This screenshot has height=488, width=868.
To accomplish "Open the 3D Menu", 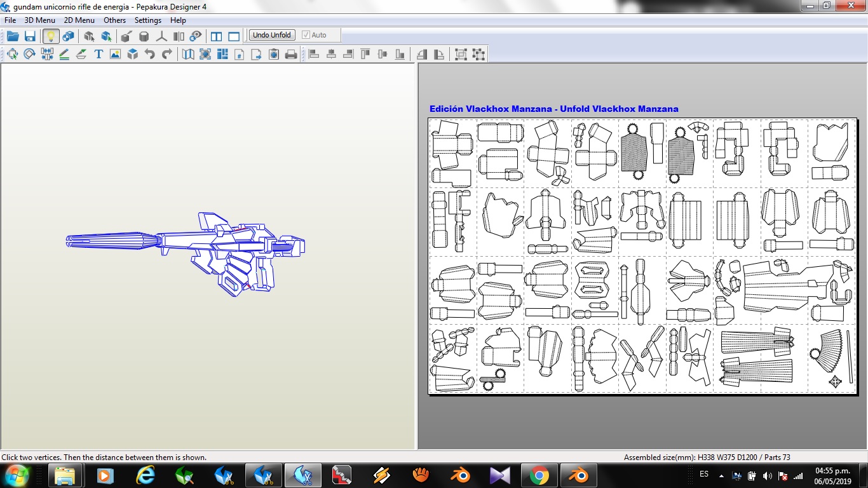I will point(40,20).
